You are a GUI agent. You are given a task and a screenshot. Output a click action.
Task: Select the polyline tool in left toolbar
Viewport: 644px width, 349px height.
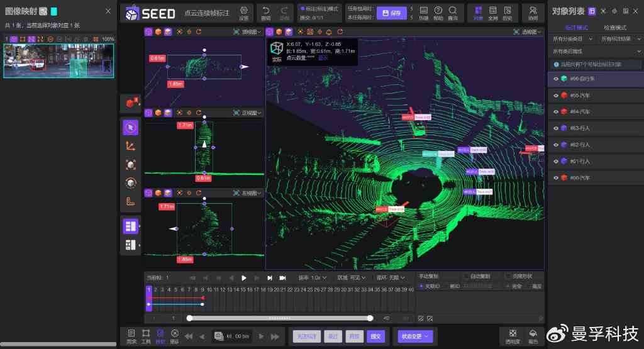point(131,146)
